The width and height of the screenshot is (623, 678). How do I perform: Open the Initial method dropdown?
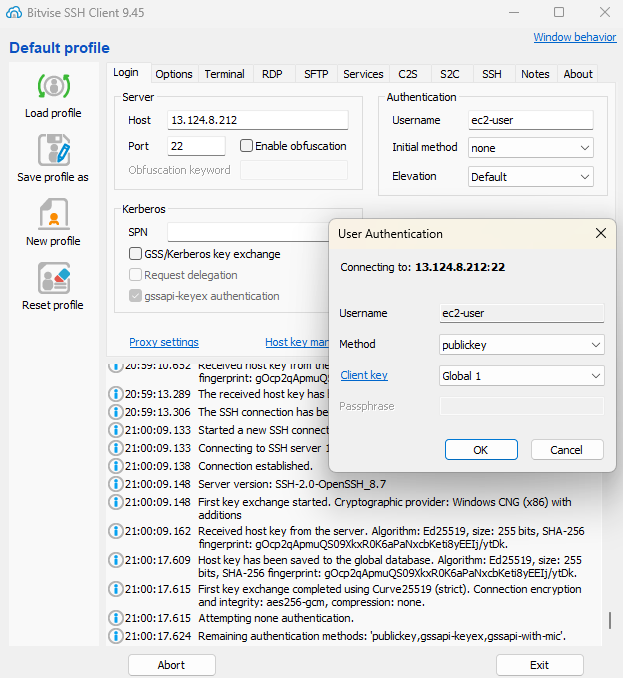(530, 148)
